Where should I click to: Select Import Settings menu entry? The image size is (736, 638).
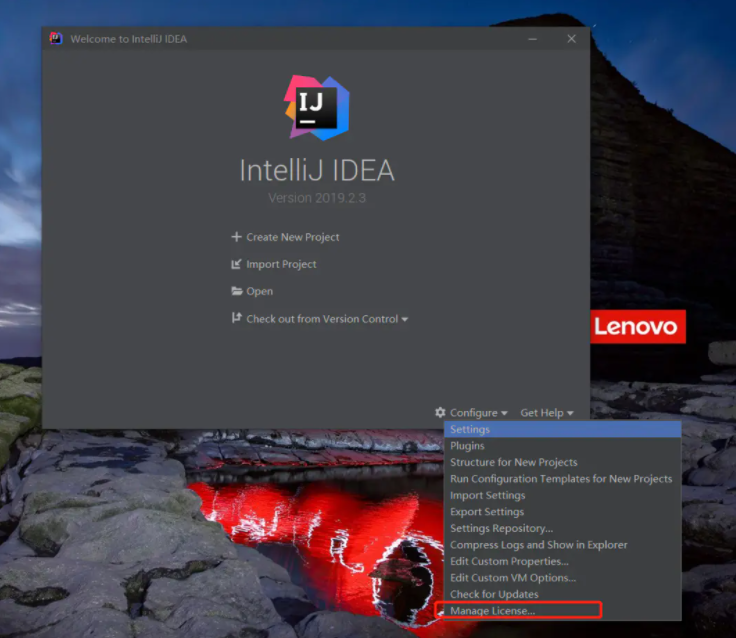pos(562,495)
